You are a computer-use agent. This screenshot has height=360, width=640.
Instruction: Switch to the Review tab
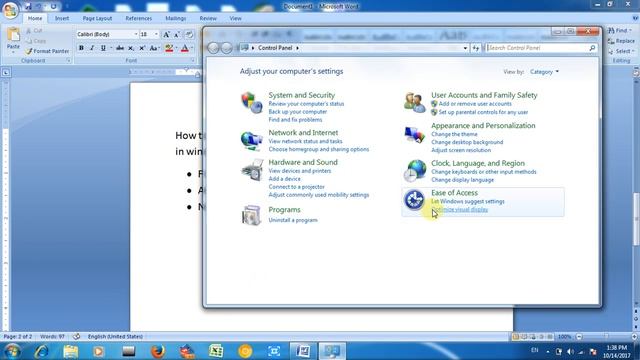coord(208,18)
